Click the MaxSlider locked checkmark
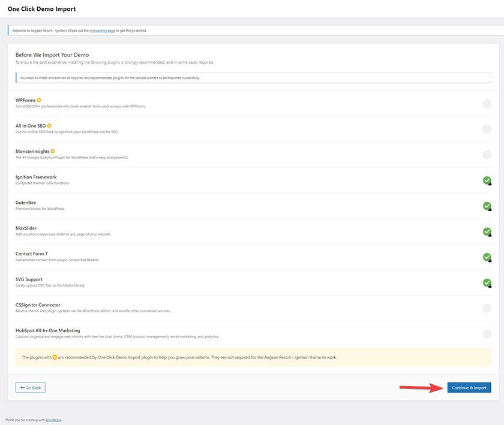The height and width of the screenshot is (425, 504). point(487,231)
